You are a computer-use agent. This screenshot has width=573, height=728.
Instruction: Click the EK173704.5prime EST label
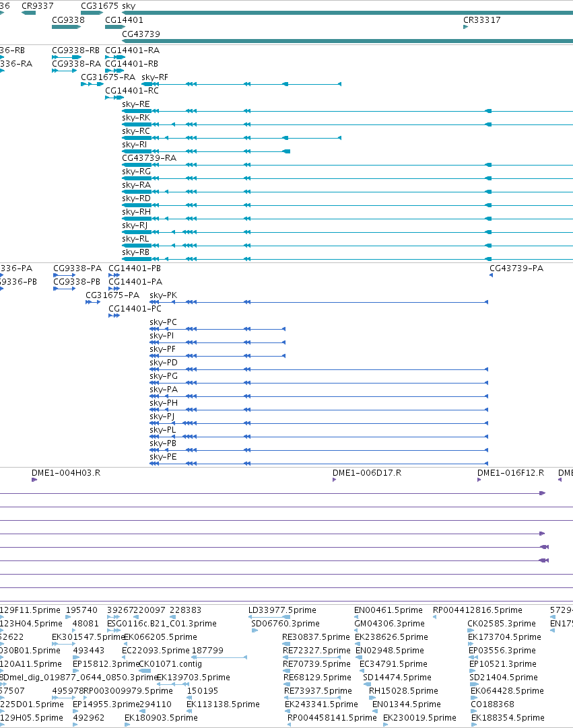pos(504,636)
